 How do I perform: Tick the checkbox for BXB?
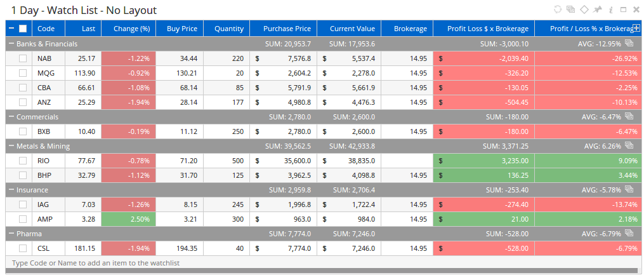tap(23, 131)
